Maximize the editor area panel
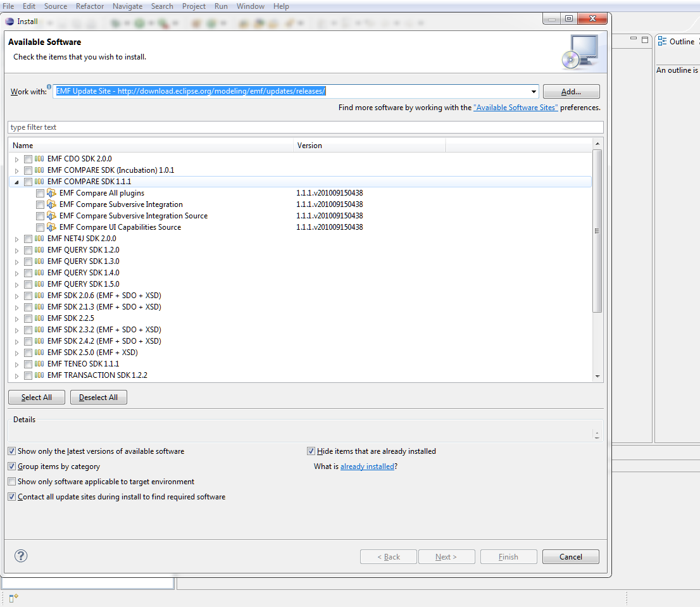Image resolution: width=700 pixels, height=607 pixels. click(x=645, y=40)
